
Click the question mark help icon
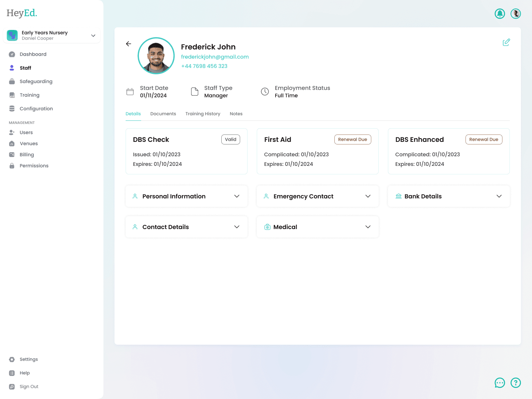515,383
